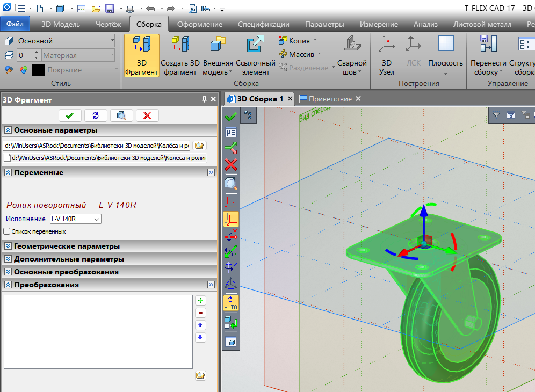The height and width of the screenshot is (392, 535).
Task: Click red X cancel in vertical toolbar
Action: 231,164
